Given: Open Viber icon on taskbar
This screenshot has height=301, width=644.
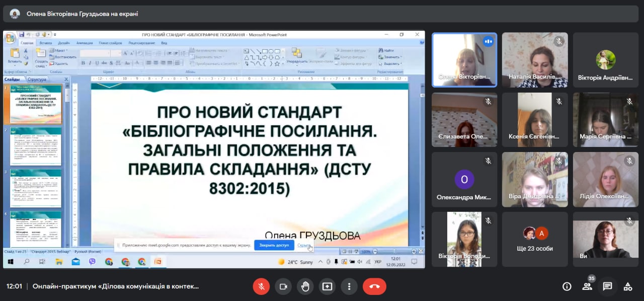Looking at the screenshot, I should pos(92,262).
